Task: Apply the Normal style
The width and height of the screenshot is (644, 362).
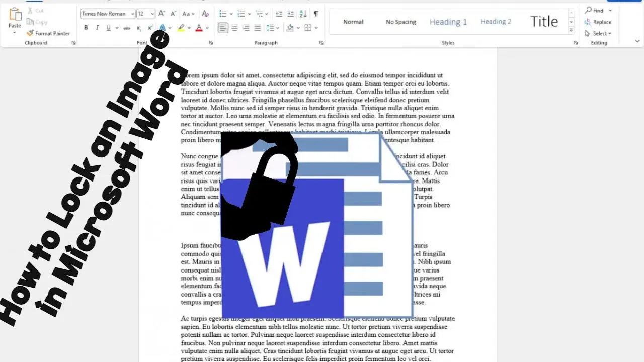Action: (353, 22)
